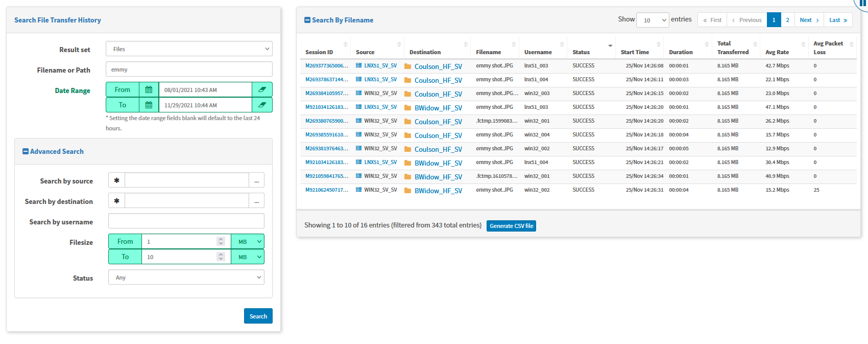Image resolution: width=868 pixels, height=344 pixels.
Task: Click Generate CSV file button
Action: pos(511,226)
